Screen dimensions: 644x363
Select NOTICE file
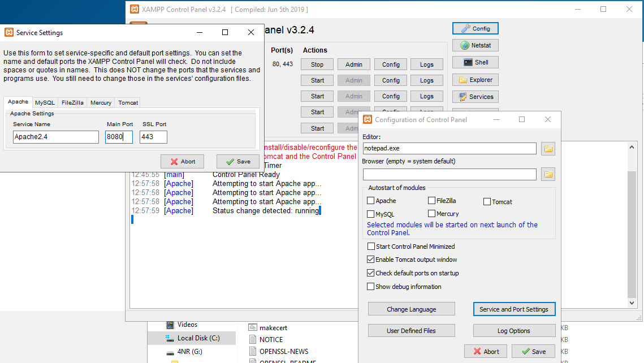266,340
